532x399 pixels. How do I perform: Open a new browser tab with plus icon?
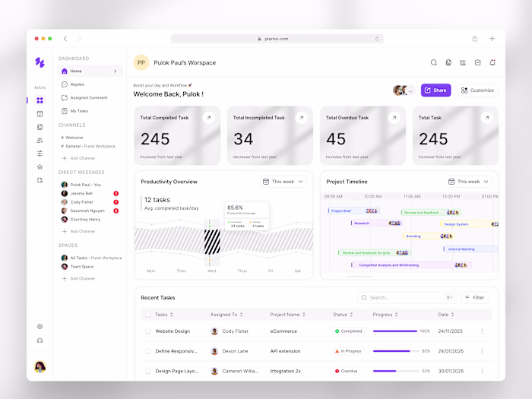tap(492, 39)
